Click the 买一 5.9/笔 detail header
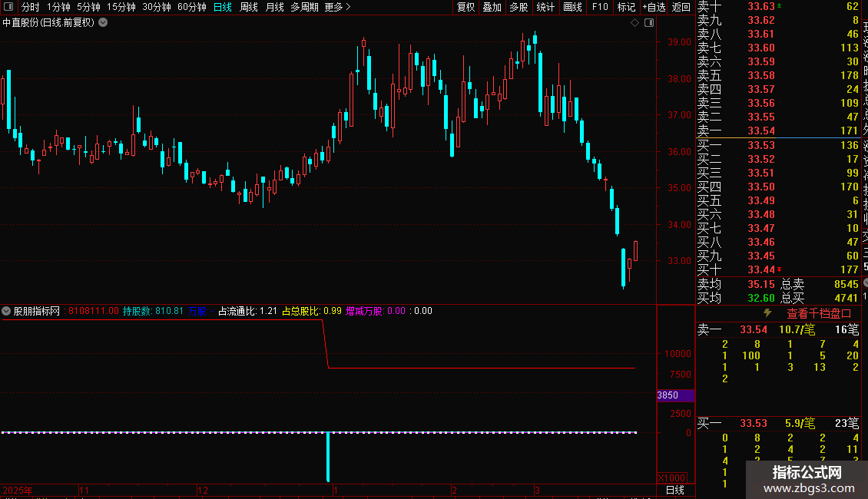 pos(778,423)
